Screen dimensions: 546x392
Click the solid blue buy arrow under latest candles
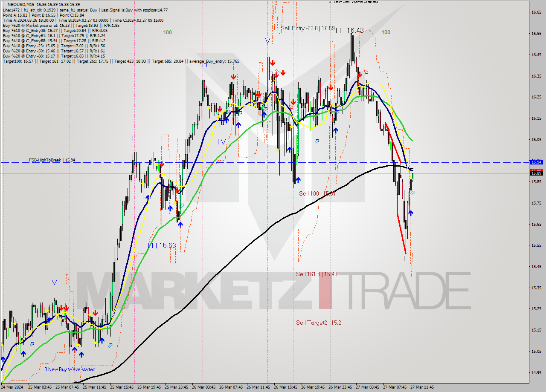411,213
